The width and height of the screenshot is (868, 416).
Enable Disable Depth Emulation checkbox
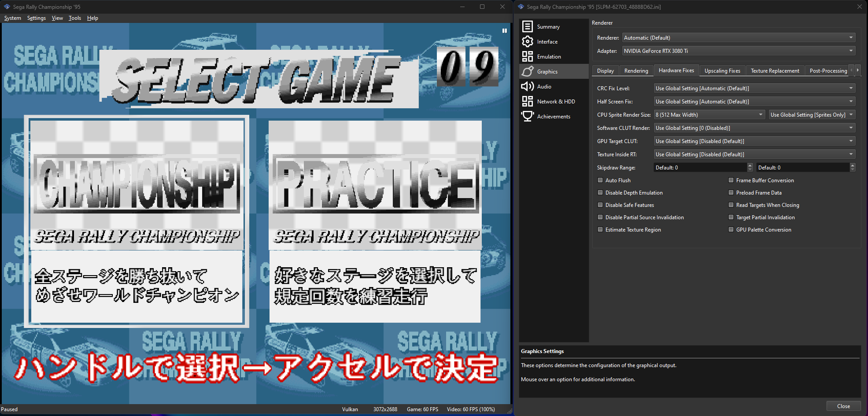click(600, 192)
